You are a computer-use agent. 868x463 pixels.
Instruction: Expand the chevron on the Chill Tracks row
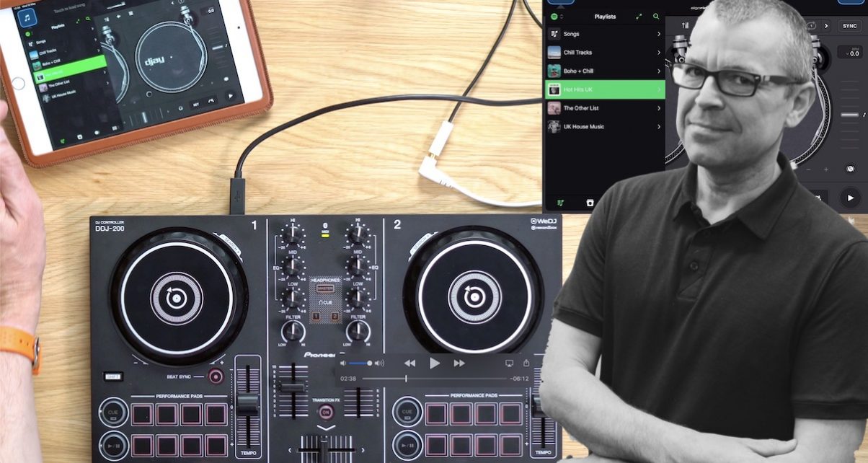659,53
